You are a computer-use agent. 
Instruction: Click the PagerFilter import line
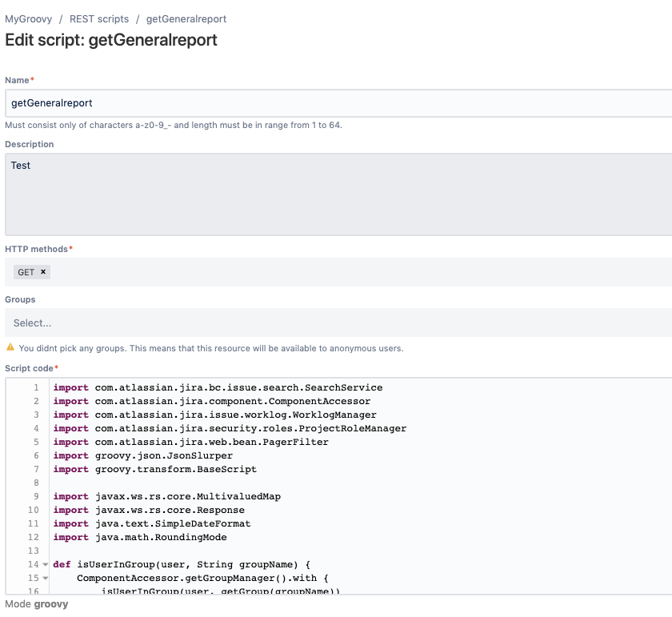[190, 442]
